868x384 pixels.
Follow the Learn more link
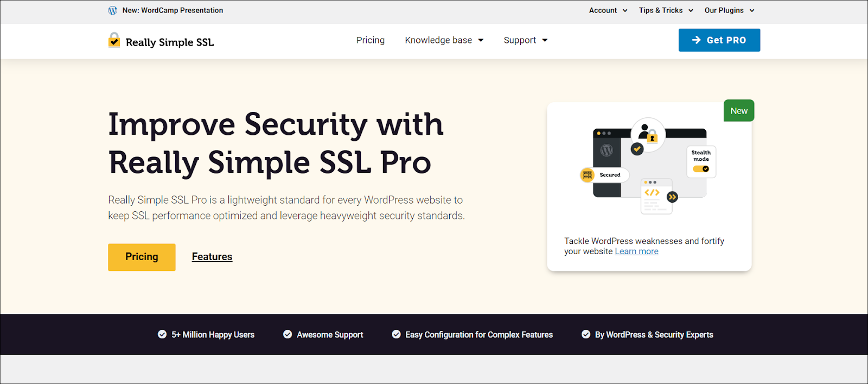(x=636, y=251)
